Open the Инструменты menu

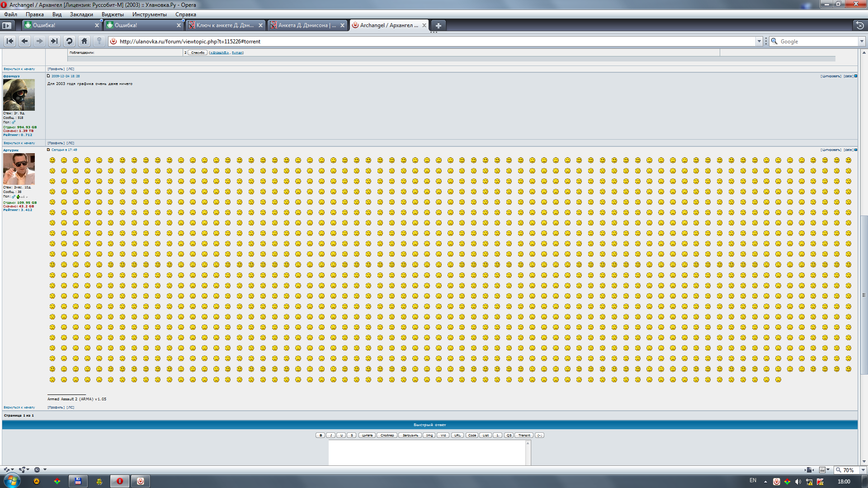[149, 14]
